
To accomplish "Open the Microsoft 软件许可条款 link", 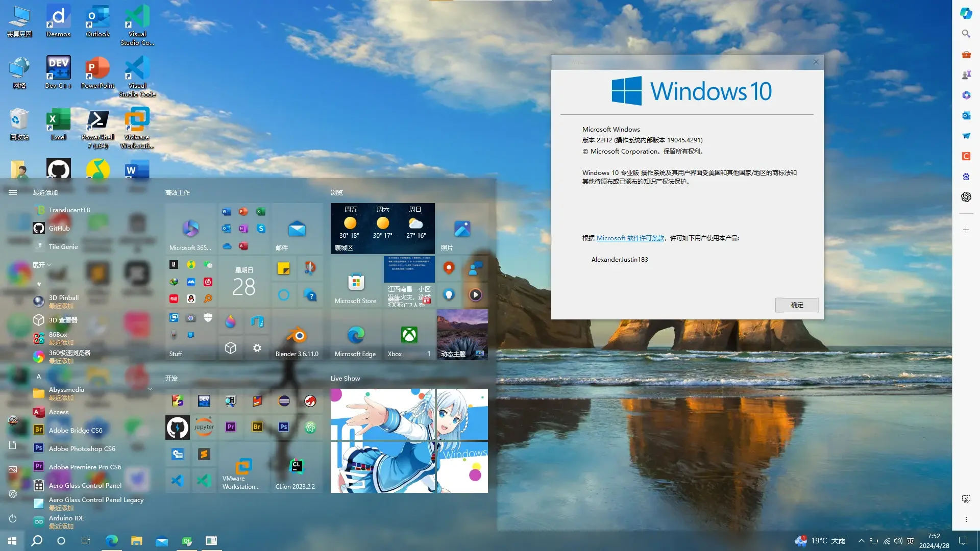I will click(x=630, y=238).
